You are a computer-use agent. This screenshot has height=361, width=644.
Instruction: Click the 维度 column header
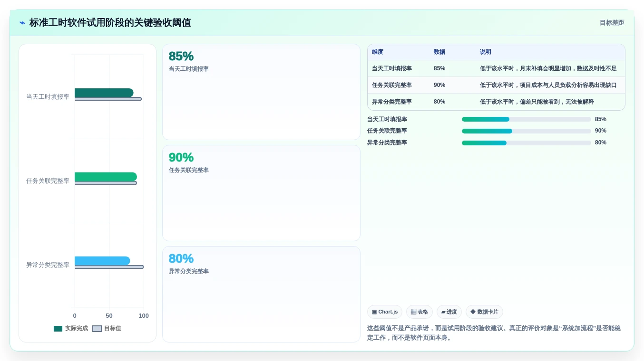coord(378,52)
